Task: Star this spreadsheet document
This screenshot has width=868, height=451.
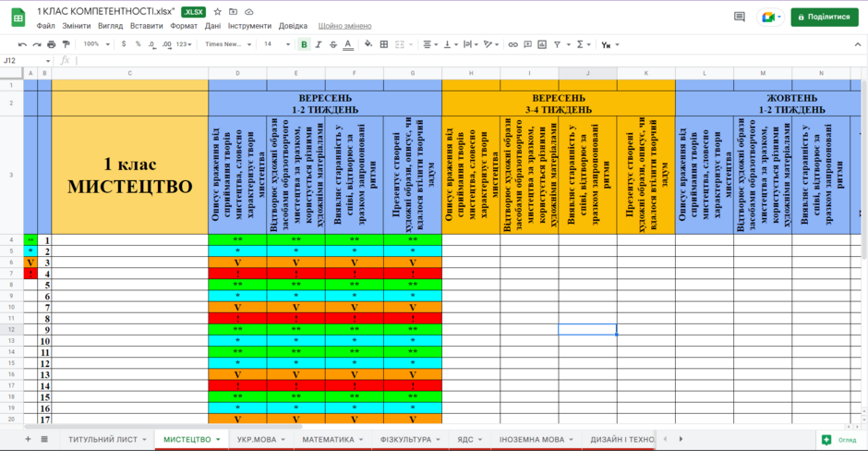Action: [218, 12]
